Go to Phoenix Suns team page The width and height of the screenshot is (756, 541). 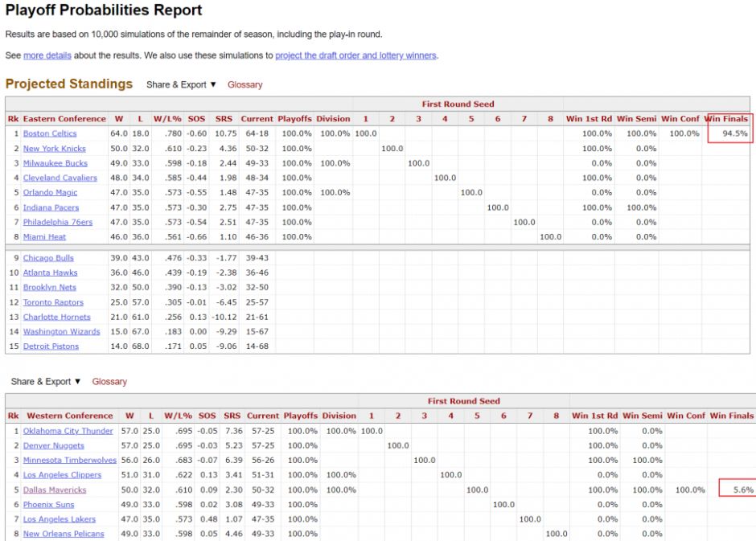[x=49, y=505]
